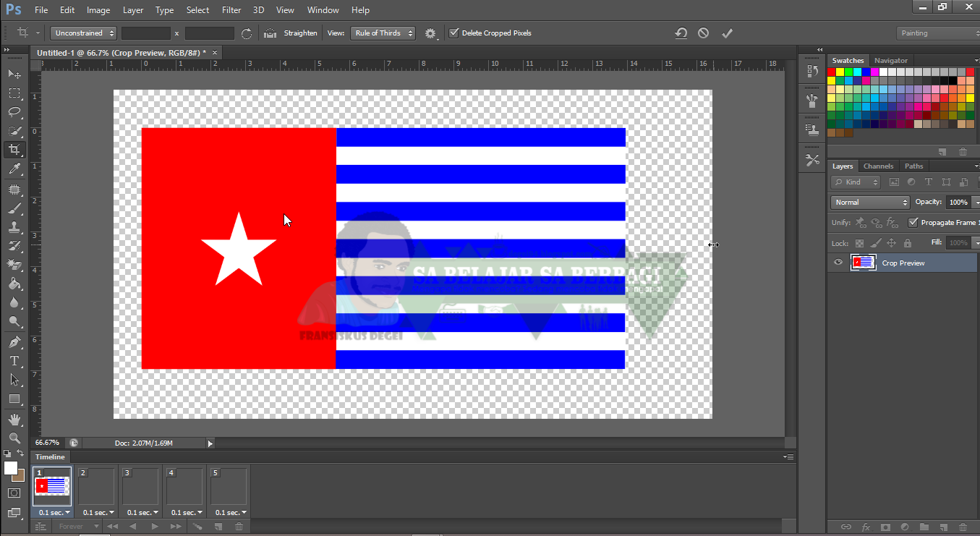Image resolution: width=980 pixels, height=536 pixels.
Task: Select the Dodge tool
Action: (x=14, y=321)
